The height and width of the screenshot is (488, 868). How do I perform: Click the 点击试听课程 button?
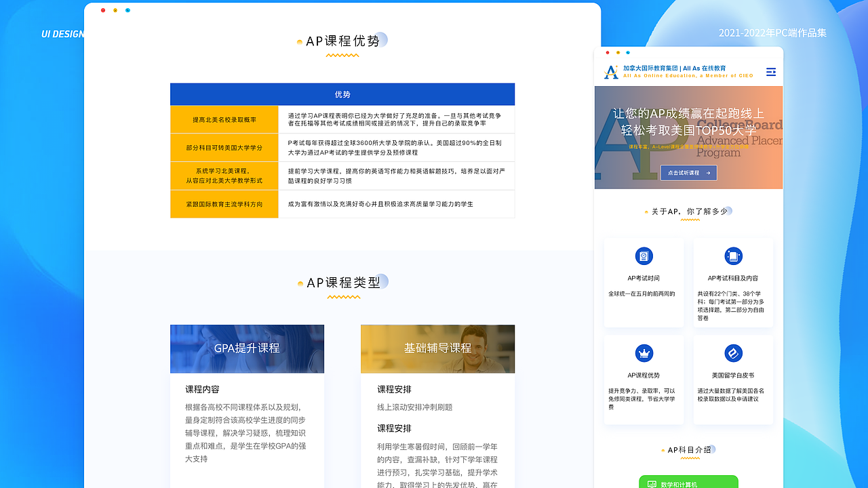pyautogui.click(x=688, y=173)
